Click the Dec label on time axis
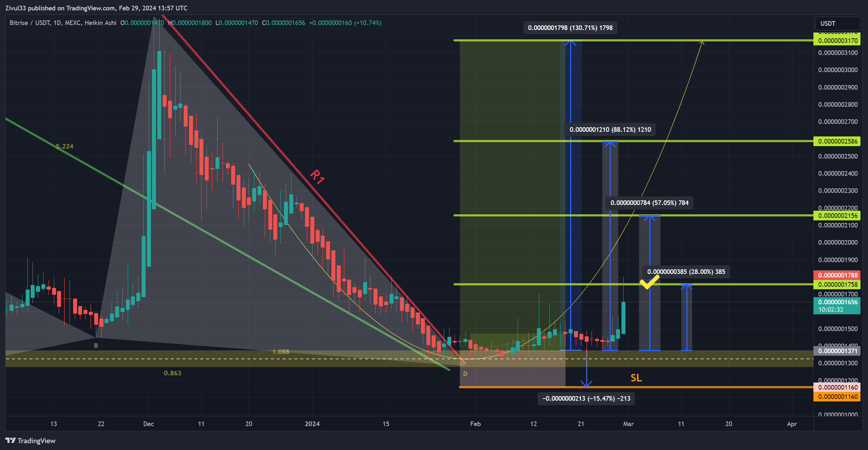 [x=148, y=424]
